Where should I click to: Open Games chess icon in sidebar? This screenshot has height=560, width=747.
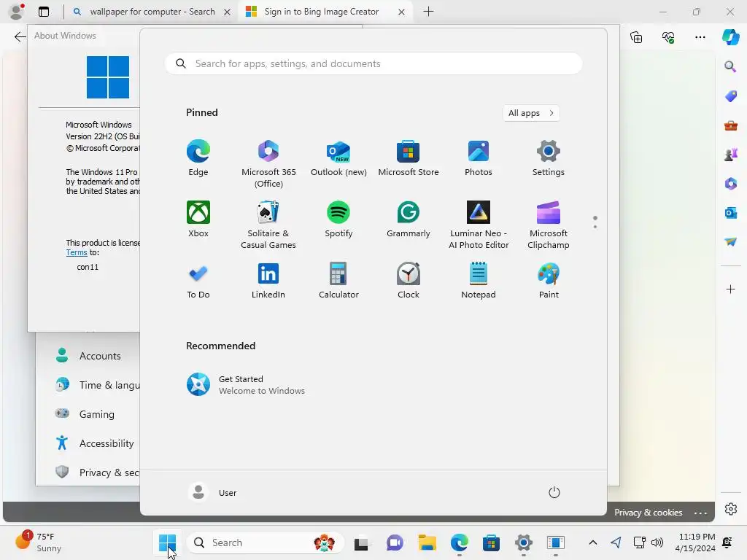[x=730, y=155]
